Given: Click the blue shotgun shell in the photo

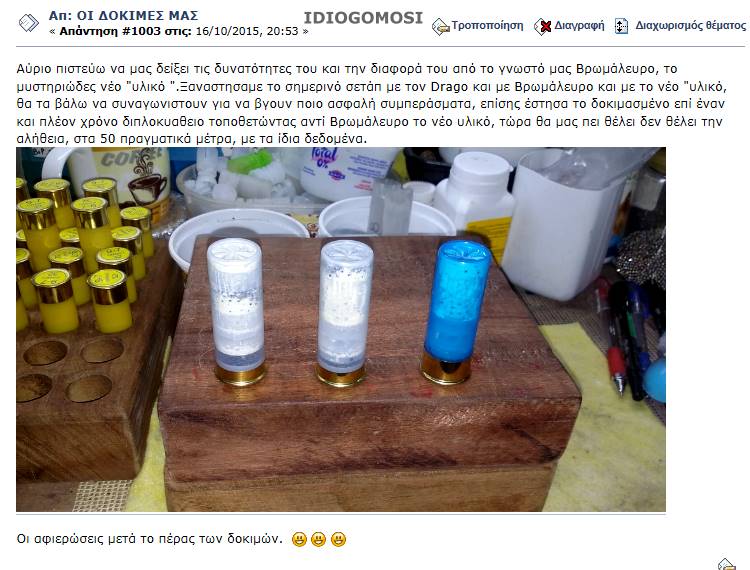Looking at the screenshot, I should pyautogui.click(x=455, y=312).
